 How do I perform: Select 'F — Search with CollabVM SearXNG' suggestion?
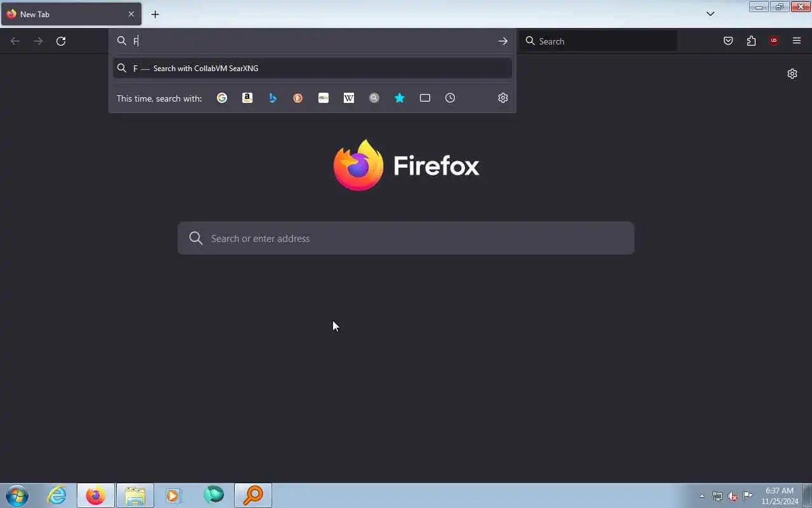(x=312, y=68)
